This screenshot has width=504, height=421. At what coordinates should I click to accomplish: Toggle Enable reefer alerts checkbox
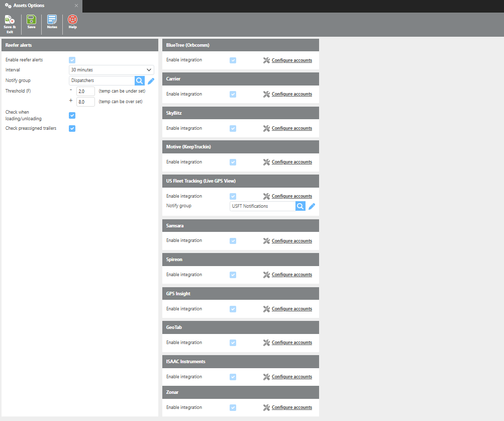click(x=72, y=60)
